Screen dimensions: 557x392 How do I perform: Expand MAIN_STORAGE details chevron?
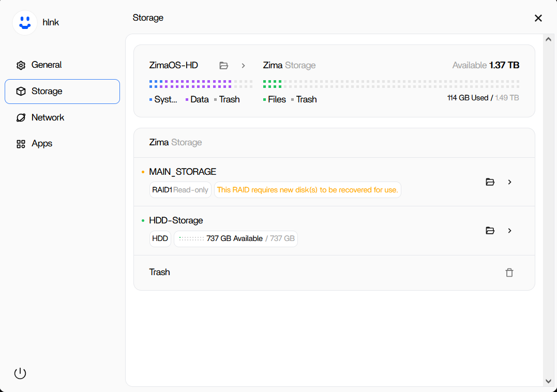[510, 182]
